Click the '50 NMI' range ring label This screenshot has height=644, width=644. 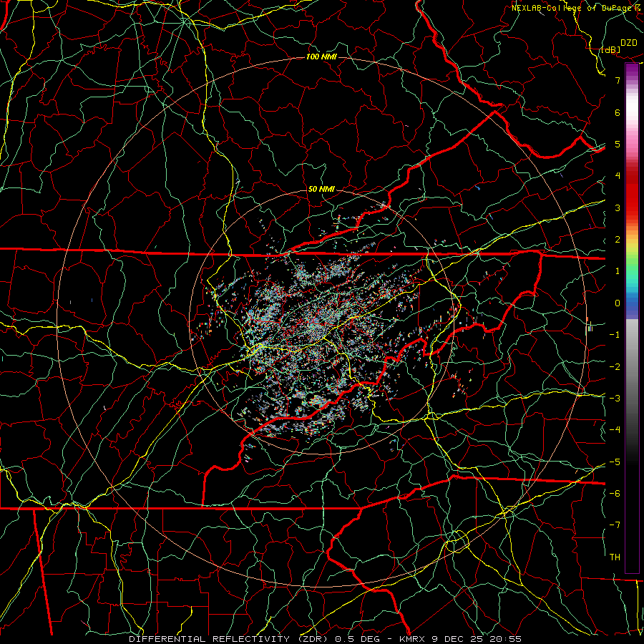tap(321, 189)
